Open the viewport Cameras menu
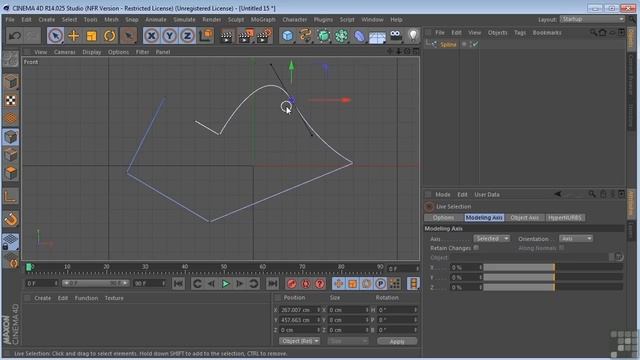Viewport: 640px width, 360px height. (64, 52)
